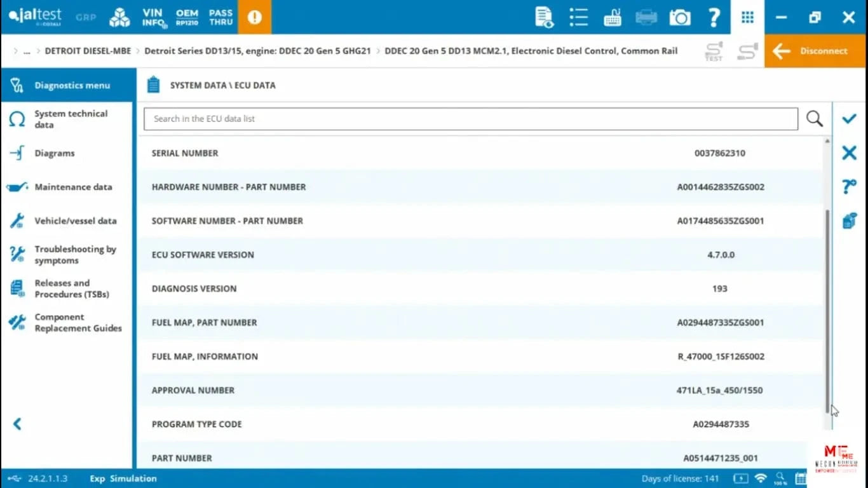The height and width of the screenshot is (488, 868).
Task: Click serial value 0037862310
Action: click(x=720, y=153)
